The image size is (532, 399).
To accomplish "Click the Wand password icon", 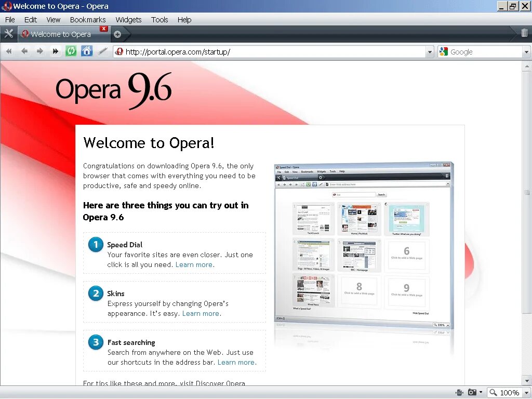I will tap(102, 51).
